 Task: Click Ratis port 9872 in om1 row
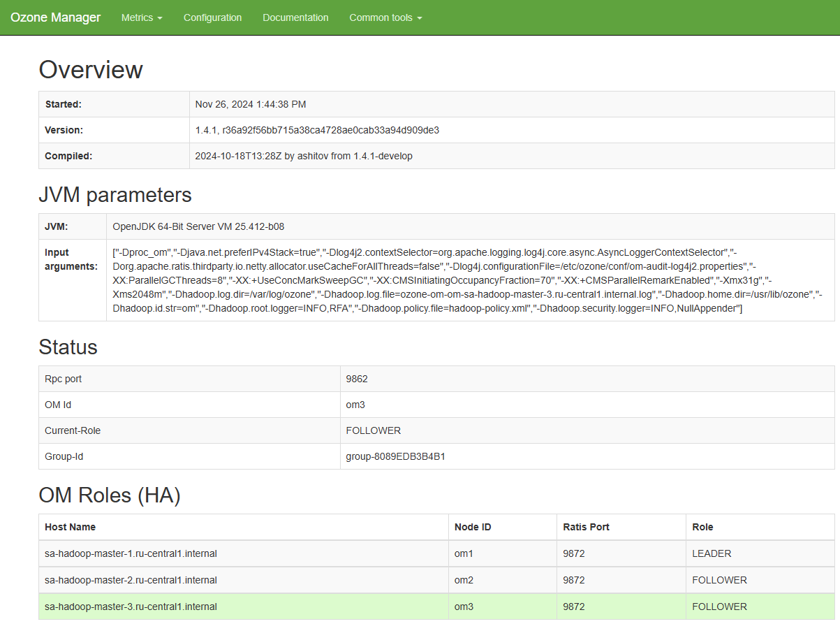(x=574, y=553)
